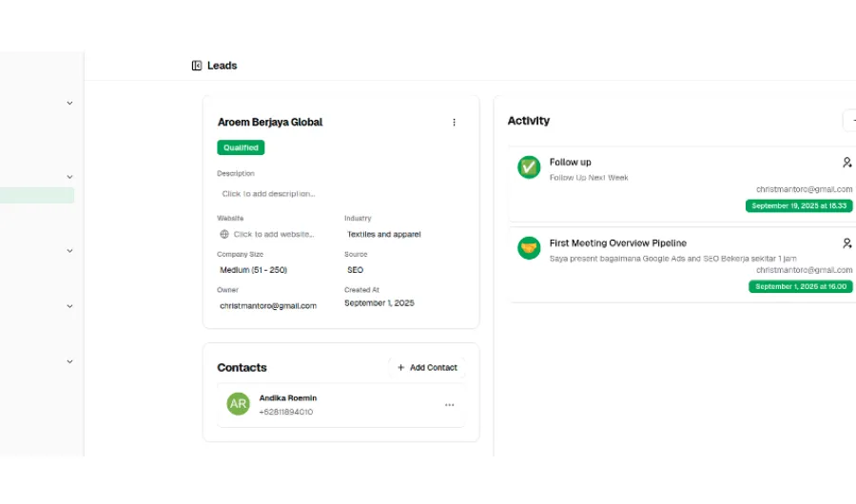This screenshot has width=856, height=504.
Task: Open the Company Size value Medium (51 - 250)
Action: coord(253,270)
